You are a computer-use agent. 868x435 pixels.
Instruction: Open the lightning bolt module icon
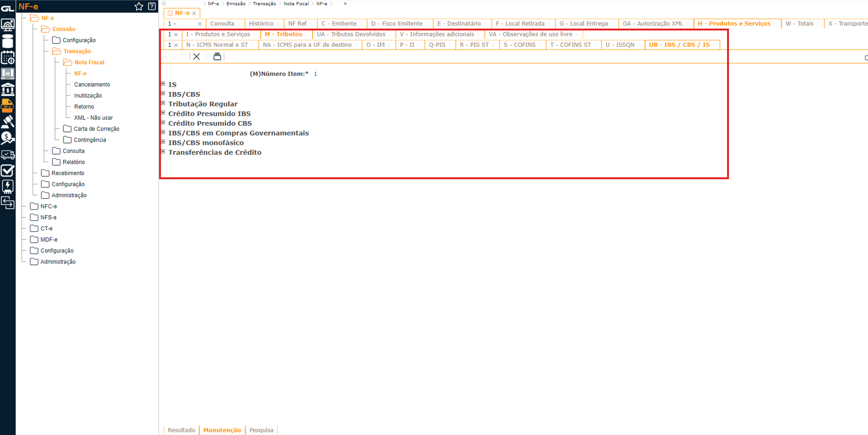(7, 187)
